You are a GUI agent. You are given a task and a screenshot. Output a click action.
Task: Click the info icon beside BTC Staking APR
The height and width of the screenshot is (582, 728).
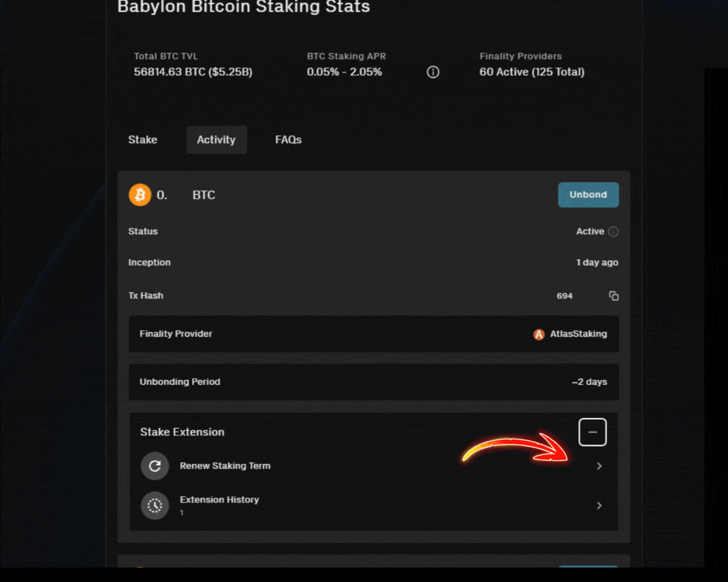[x=433, y=72]
